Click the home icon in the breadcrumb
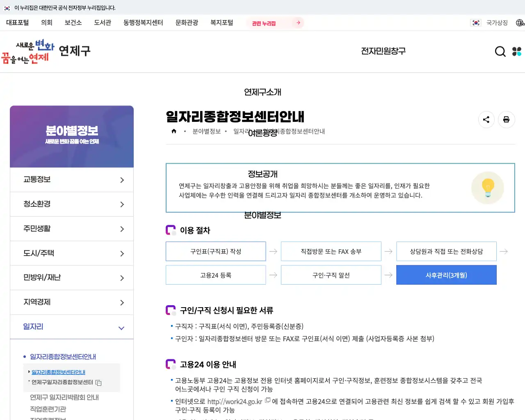Screen dimensions: 525x420 tap(173, 131)
